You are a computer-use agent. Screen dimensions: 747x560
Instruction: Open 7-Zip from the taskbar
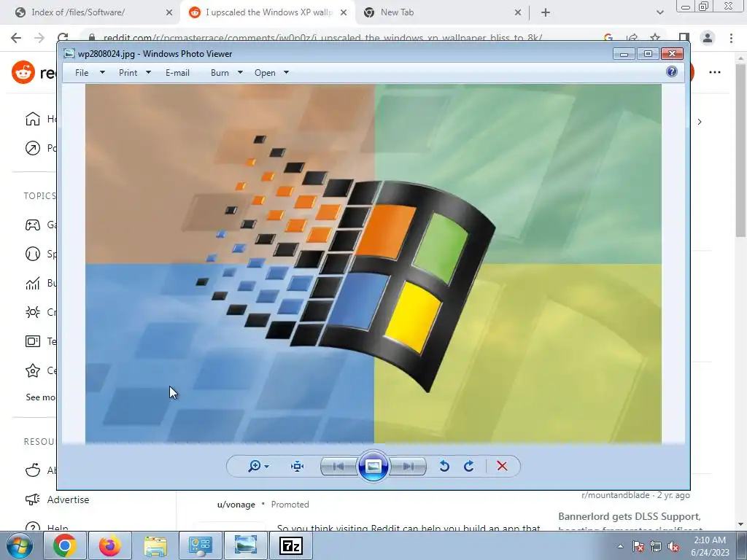click(290, 545)
